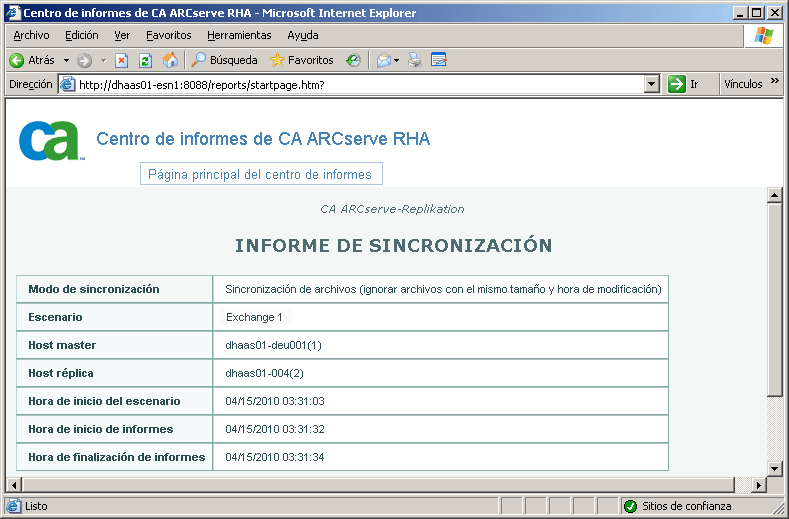Open the Favoritos star panel
The width and height of the screenshot is (789, 519).
pyautogui.click(x=302, y=60)
